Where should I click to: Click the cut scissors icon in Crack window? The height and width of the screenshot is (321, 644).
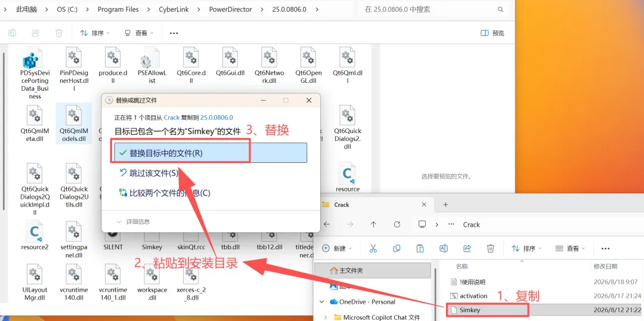click(373, 248)
